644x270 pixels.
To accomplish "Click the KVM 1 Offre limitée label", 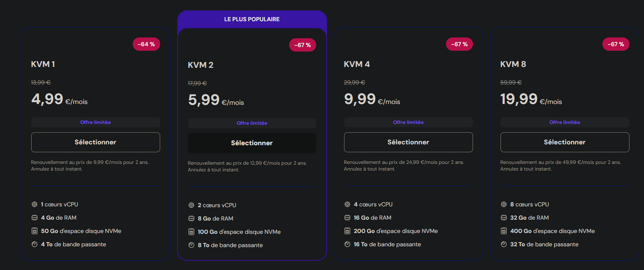I will tap(95, 122).
